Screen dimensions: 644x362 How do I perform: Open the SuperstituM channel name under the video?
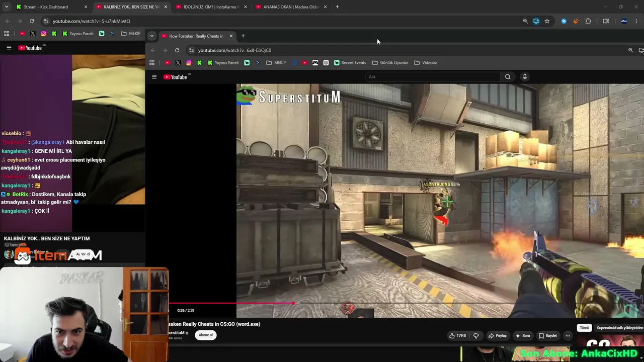176,333
